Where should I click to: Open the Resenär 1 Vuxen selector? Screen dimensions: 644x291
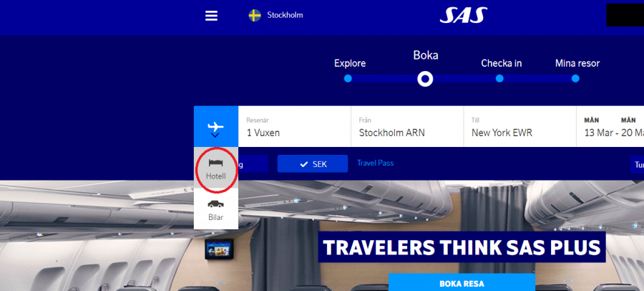point(295,126)
